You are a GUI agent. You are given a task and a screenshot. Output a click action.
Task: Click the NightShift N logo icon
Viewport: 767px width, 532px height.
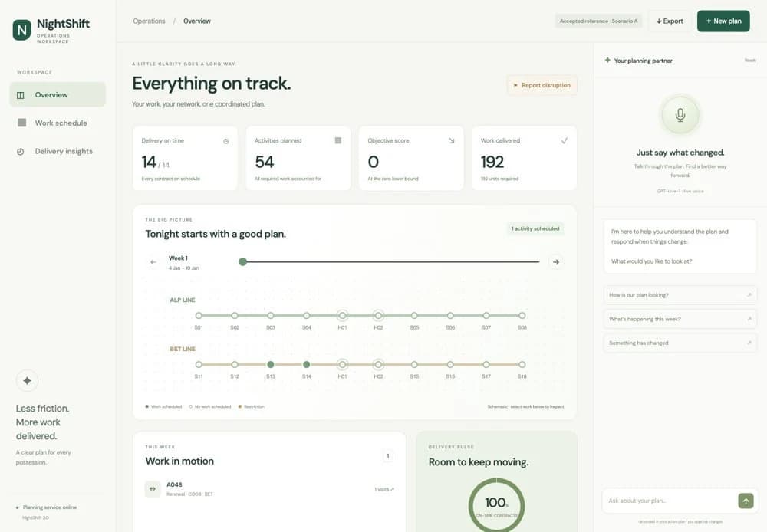(21, 31)
